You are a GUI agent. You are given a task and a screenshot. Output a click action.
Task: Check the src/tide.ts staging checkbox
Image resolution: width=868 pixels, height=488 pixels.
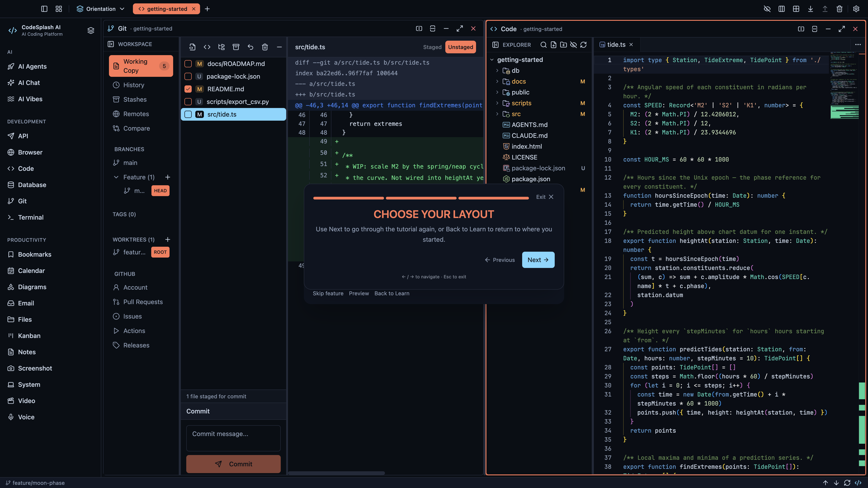[188, 114]
